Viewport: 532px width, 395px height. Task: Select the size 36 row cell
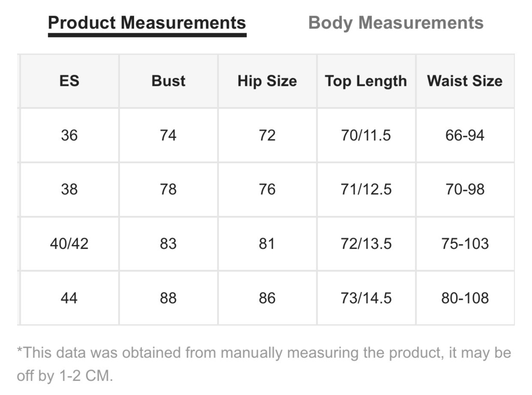[x=69, y=136]
